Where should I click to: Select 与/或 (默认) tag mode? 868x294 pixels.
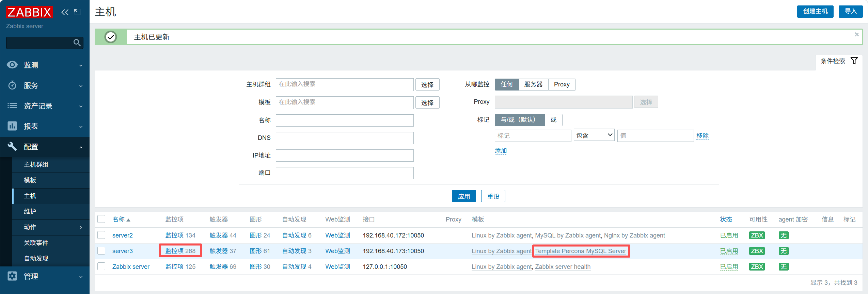[x=520, y=120]
